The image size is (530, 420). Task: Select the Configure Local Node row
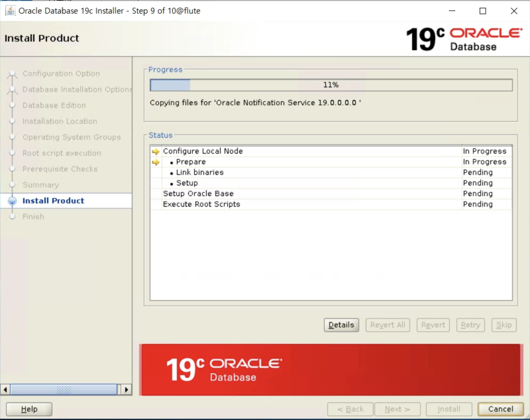coord(331,151)
